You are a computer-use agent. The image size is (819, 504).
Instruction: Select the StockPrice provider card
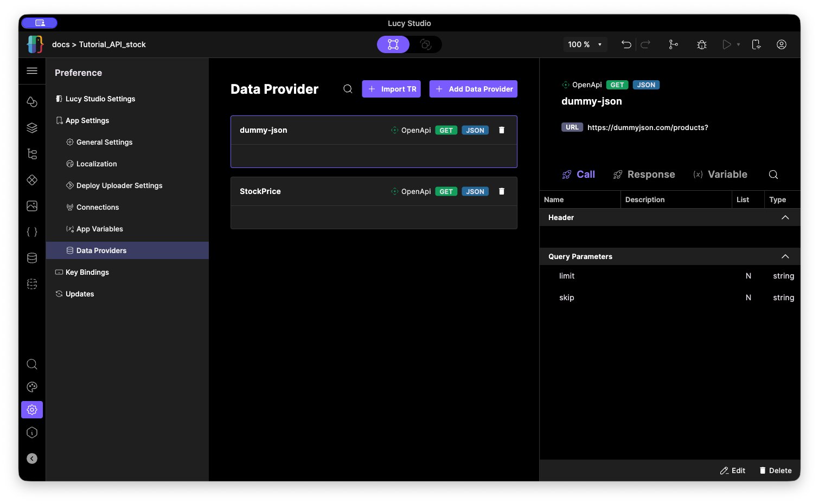(x=374, y=203)
